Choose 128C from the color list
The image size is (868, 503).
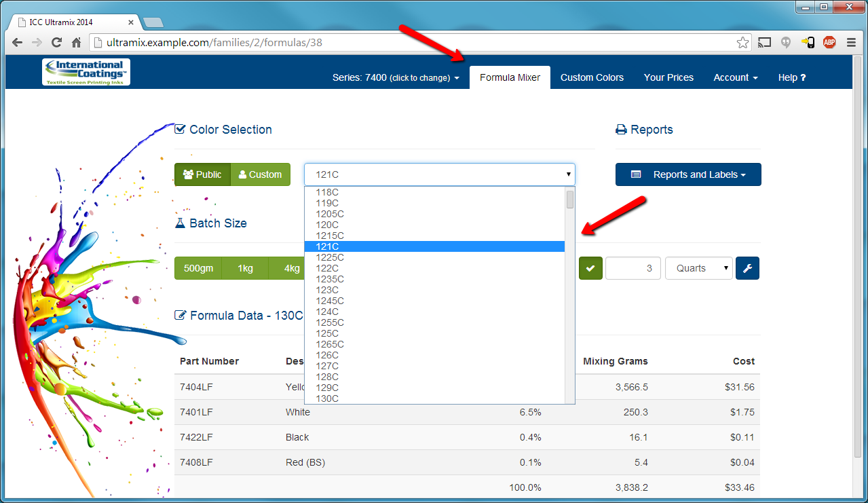pos(434,377)
